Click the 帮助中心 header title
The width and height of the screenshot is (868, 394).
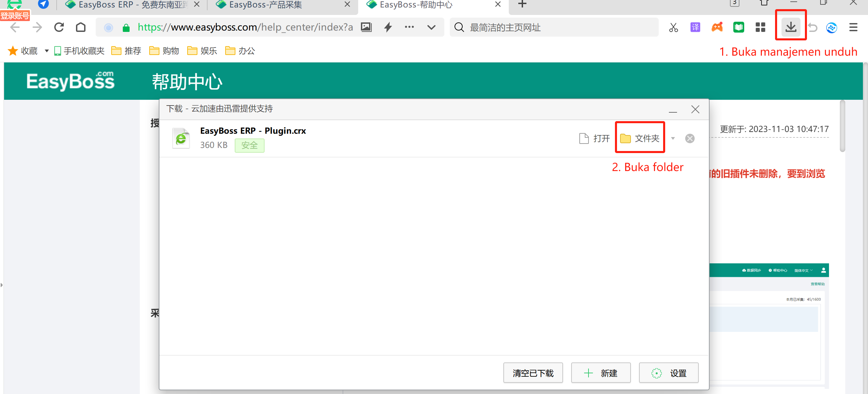click(187, 82)
